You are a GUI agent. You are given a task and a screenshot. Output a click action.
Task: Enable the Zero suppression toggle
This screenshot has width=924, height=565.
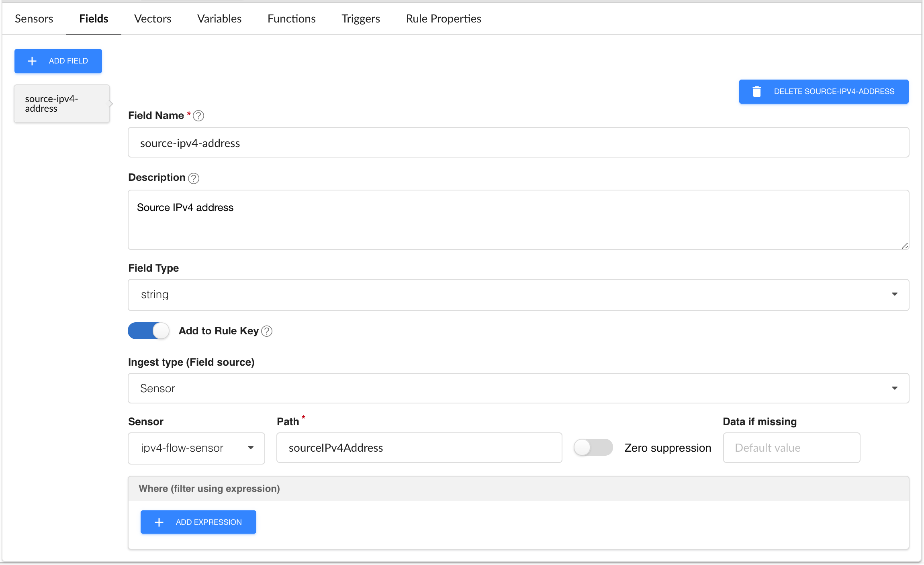coord(593,448)
